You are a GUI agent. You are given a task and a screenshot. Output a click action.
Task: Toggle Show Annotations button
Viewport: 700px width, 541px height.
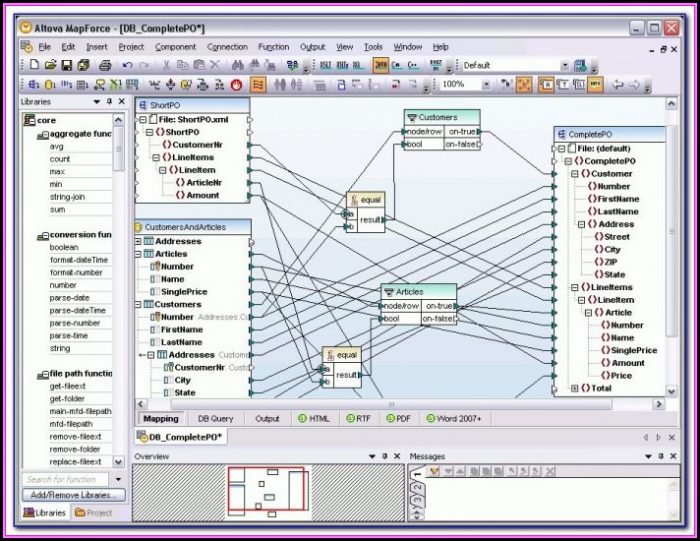546,84
